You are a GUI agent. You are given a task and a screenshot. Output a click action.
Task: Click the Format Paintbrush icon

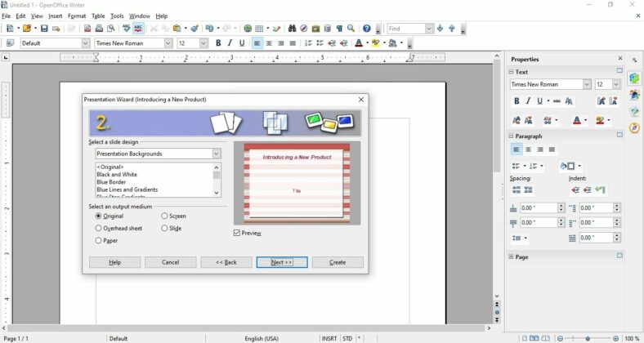tap(195, 29)
